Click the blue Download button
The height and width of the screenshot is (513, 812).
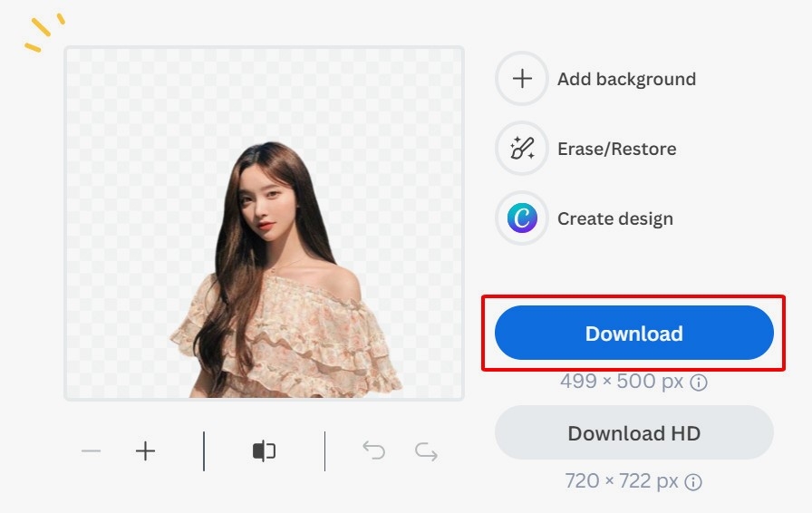point(633,333)
